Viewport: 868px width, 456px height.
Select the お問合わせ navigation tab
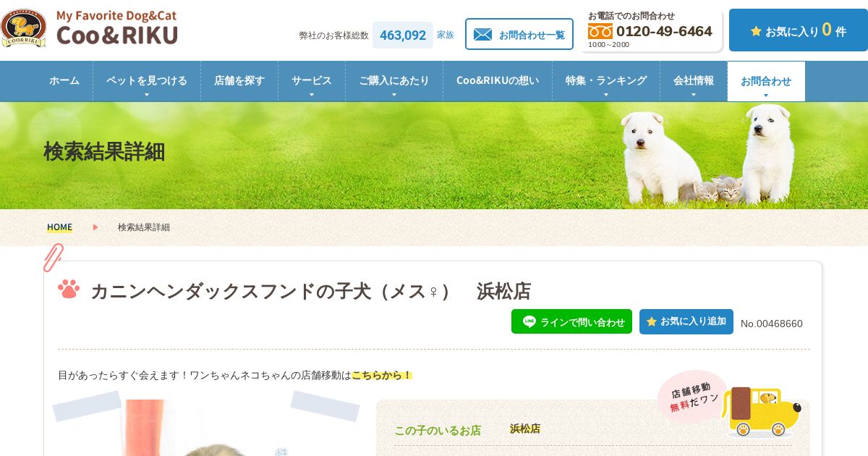pyautogui.click(x=766, y=81)
